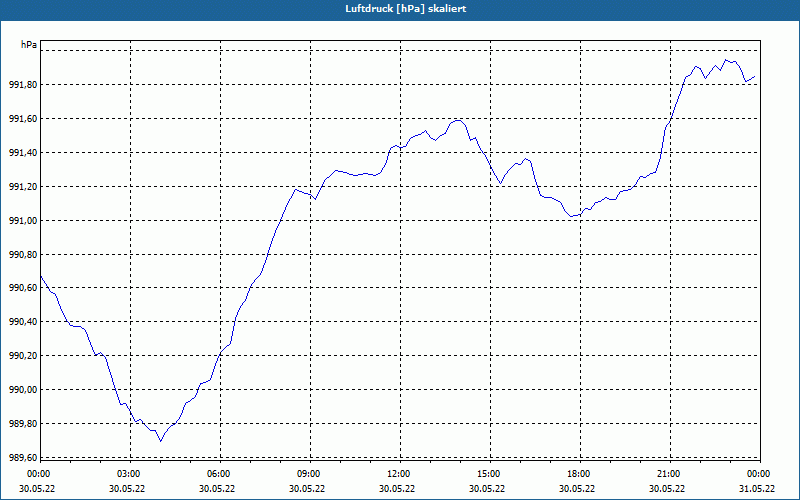Click the "hPa" unit label
The width and height of the screenshot is (800, 500).
[x=29, y=45]
